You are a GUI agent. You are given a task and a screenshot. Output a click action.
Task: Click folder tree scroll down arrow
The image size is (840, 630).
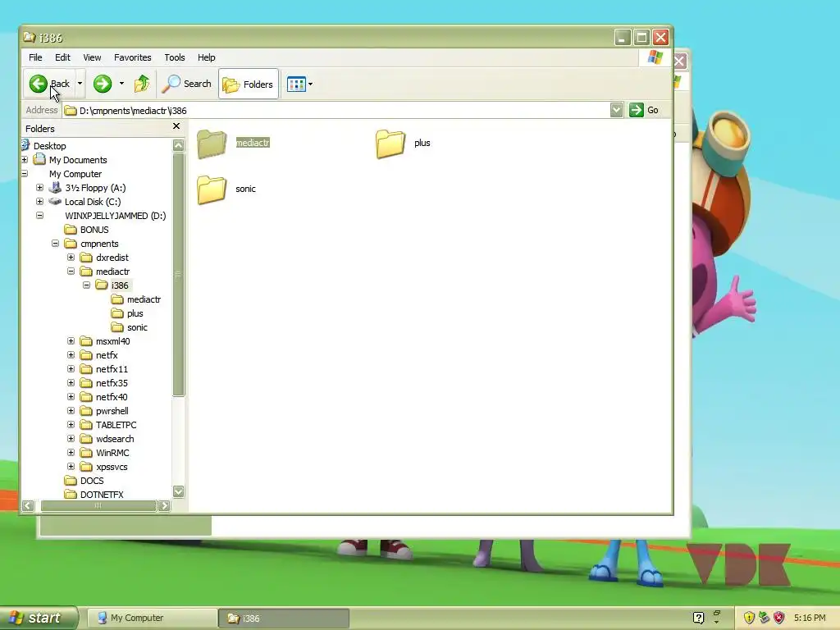point(178,491)
